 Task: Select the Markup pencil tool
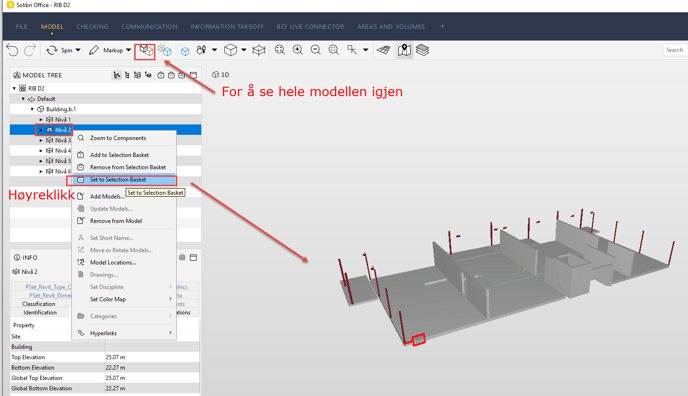105,50
